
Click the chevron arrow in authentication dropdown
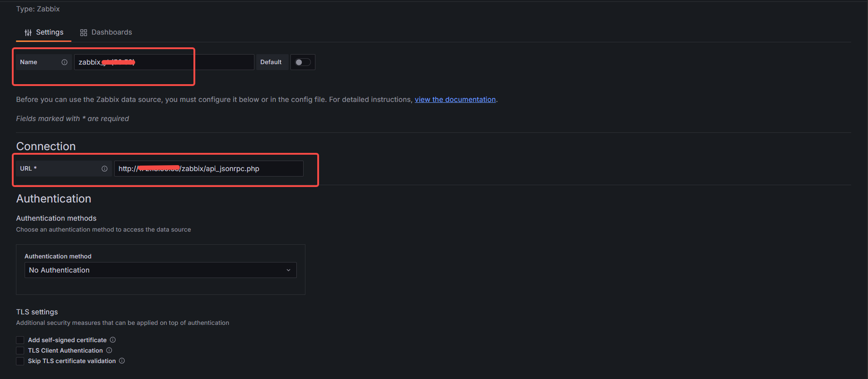289,270
